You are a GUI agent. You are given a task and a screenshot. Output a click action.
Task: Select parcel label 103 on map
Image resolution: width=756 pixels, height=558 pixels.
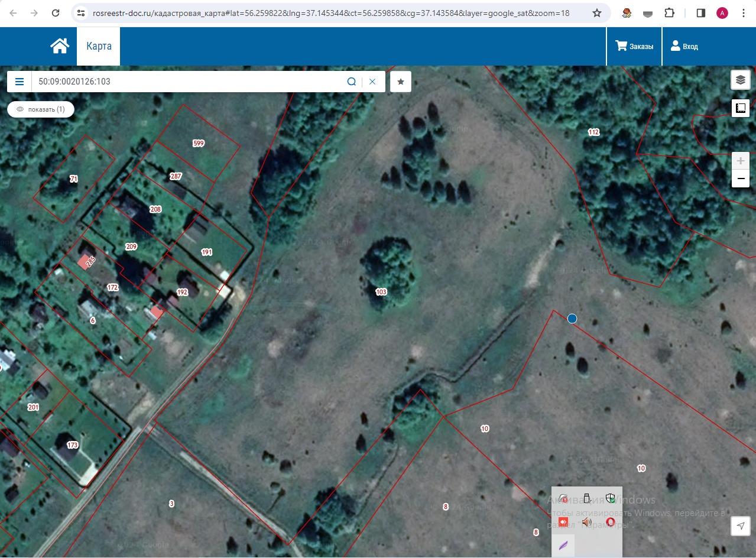coord(381,292)
